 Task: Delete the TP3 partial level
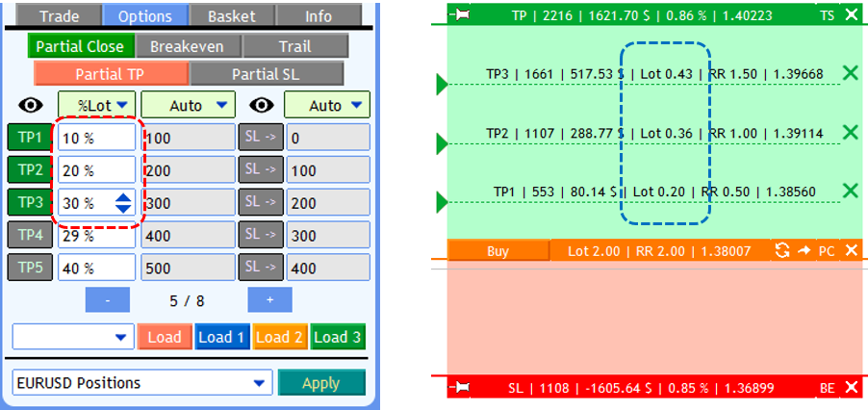pos(851,72)
